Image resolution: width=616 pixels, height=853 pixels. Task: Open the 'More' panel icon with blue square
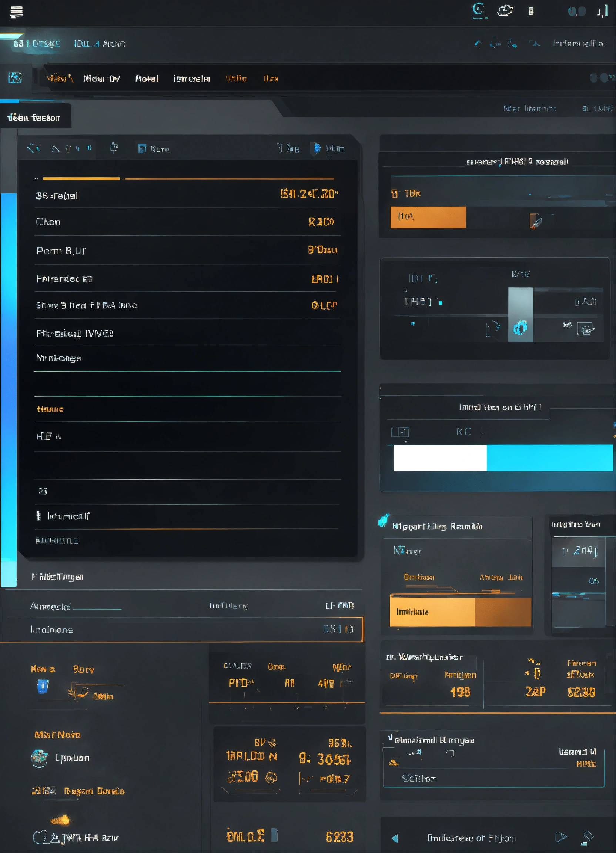click(142, 148)
